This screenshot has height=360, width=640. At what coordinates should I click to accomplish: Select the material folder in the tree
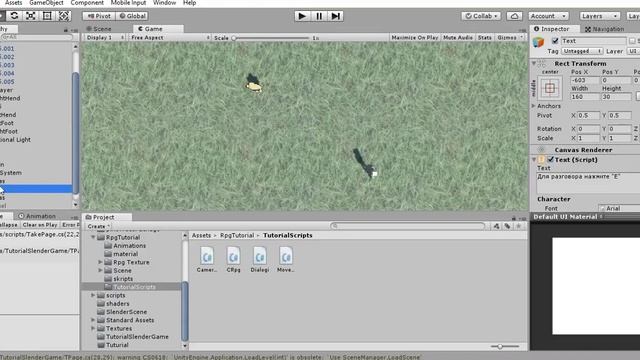point(125,254)
